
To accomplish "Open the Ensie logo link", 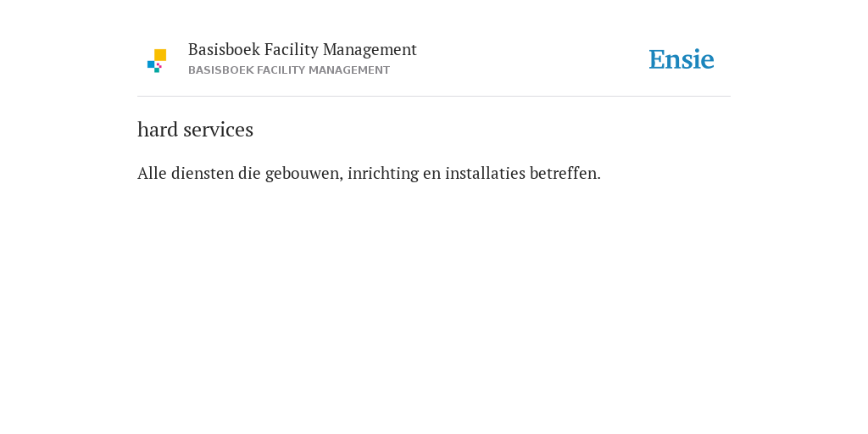I will tap(682, 59).
